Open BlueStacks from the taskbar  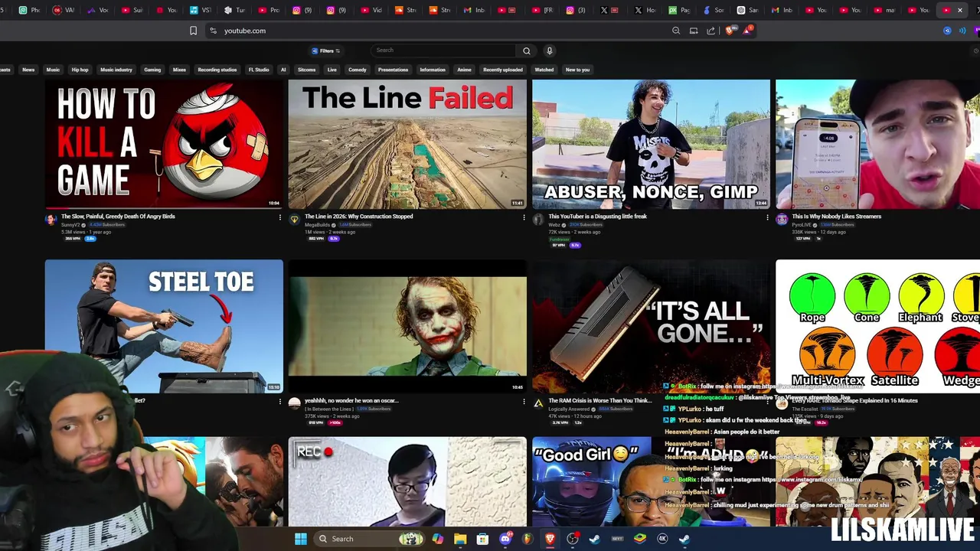pos(640,539)
